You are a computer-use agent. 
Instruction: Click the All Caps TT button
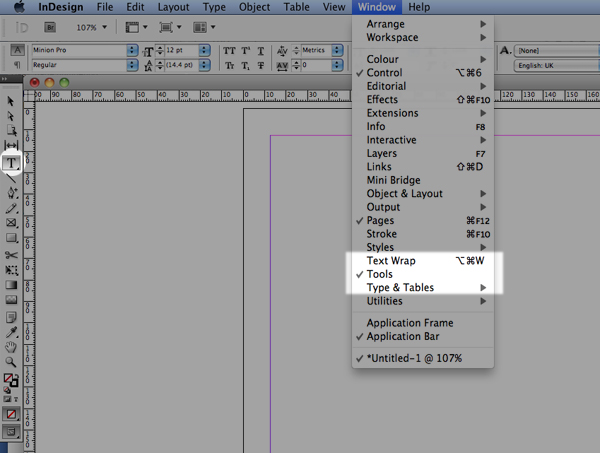229,51
